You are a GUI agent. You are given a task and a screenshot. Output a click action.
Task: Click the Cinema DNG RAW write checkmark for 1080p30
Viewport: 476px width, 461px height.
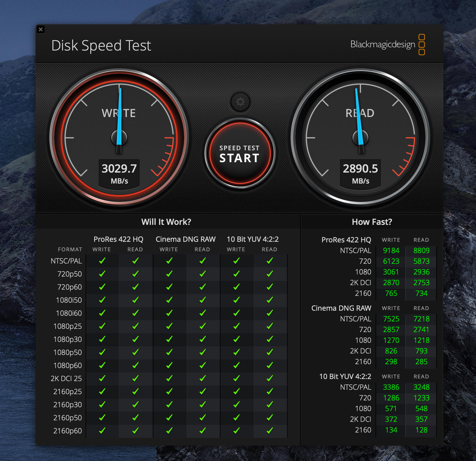pos(169,339)
